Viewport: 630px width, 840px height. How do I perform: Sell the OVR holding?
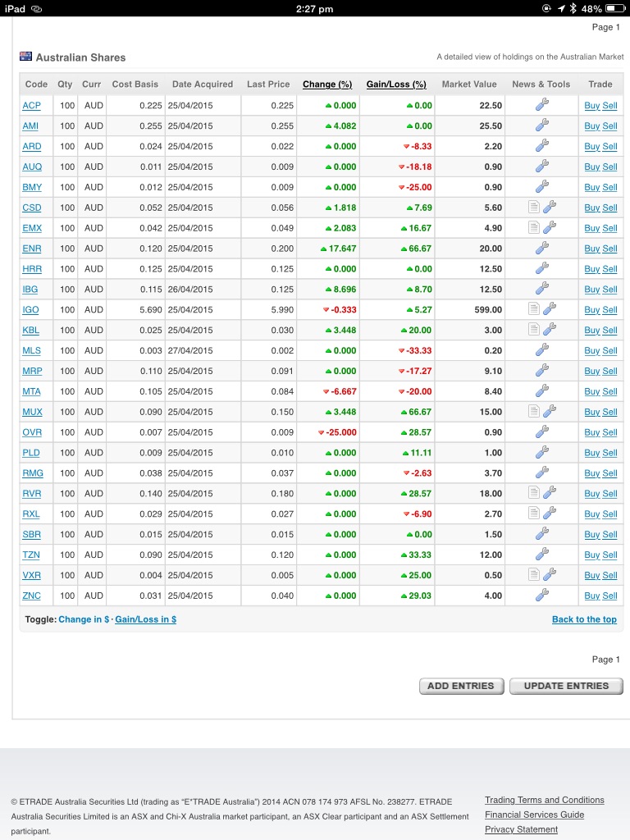click(609, 432)
